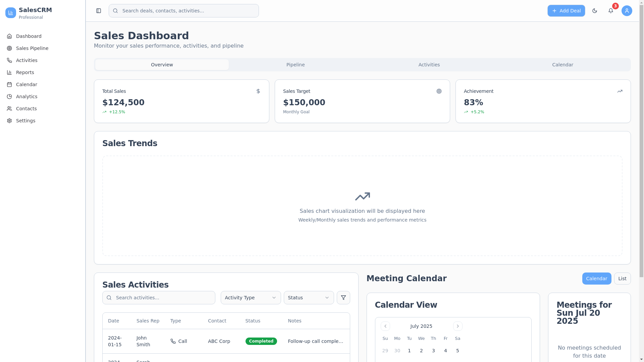Screen dimensions: 644x362
Task: Toggle the sidebar panel icon
Action: pyautogui.click(x=99, y=11)
